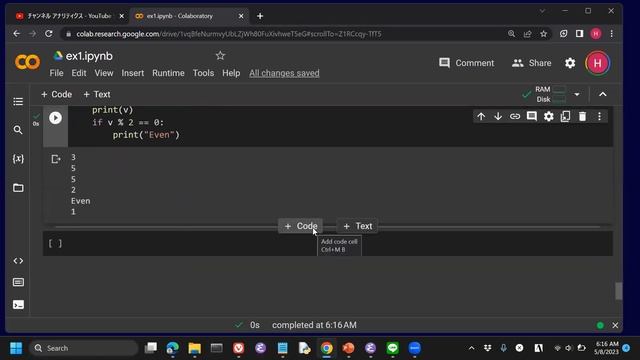Add text cell from top toolbar
This screenshot has width=640, height=360.
[x=97, y=94]
